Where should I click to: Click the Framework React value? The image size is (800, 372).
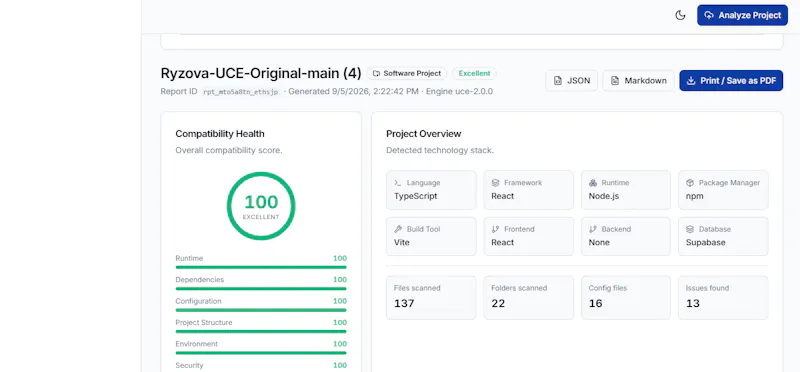pos(503,196)
